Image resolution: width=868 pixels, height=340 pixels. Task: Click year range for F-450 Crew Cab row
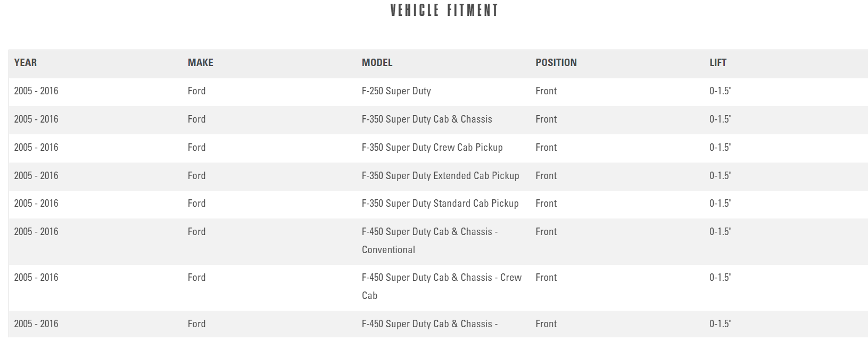36,278
